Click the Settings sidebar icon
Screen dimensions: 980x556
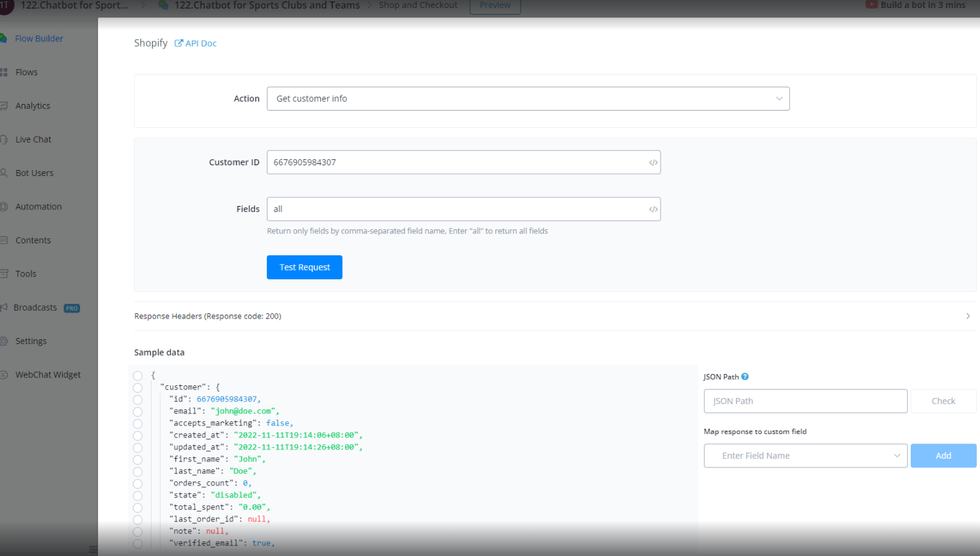tap(4, 341)
